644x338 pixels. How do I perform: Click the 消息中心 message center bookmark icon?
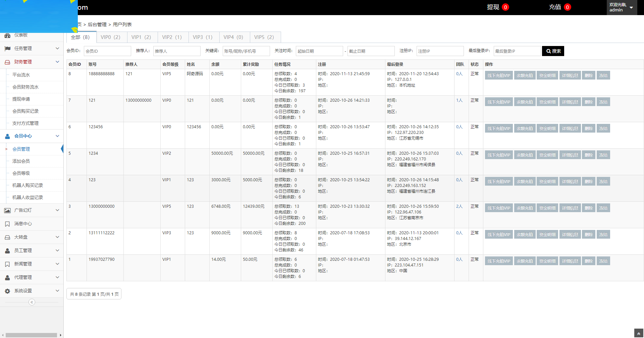tap(8, 224)
